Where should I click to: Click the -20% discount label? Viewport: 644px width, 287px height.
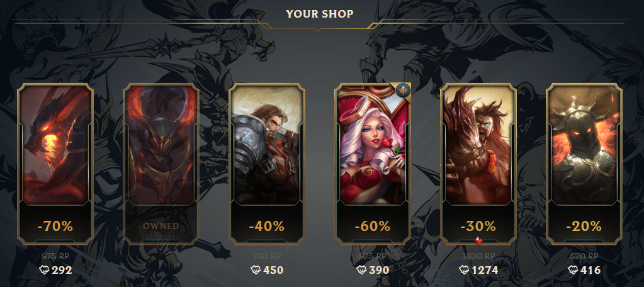pos(584,226)
